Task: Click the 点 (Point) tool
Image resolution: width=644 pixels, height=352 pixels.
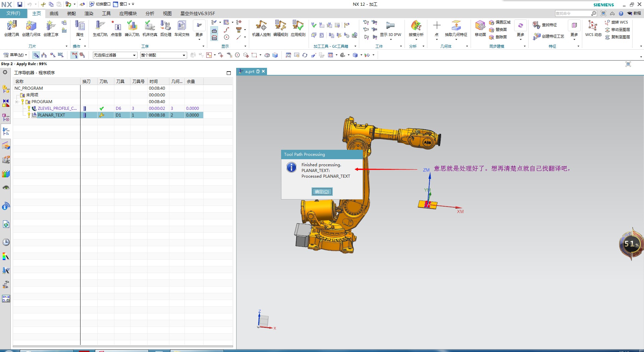Action: pos(437,28)
